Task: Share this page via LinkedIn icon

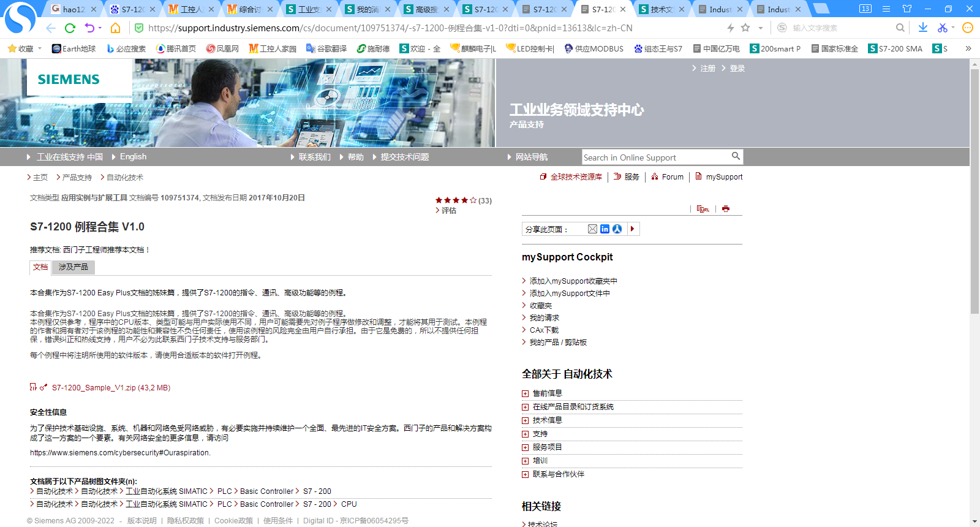Action: (x=605, y=229)
